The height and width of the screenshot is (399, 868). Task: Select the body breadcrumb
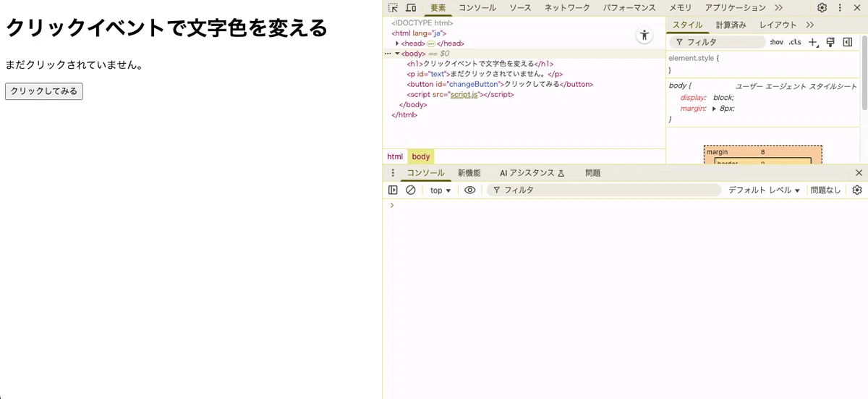[x=421, y=156]
